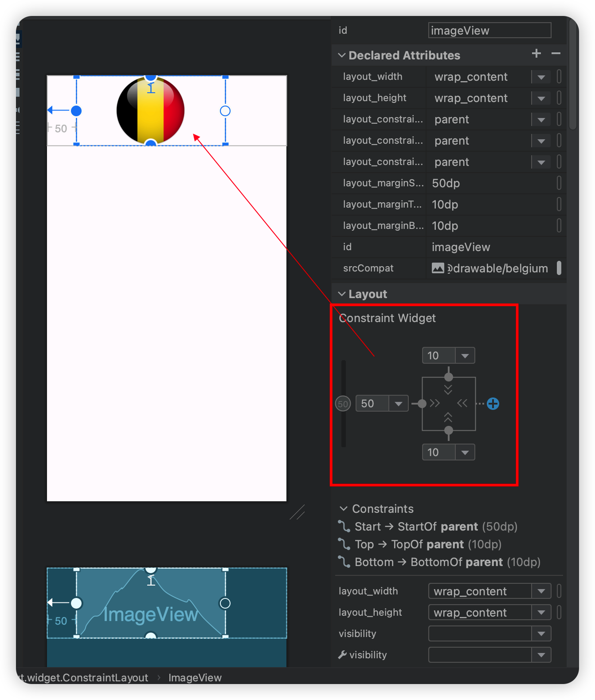Screen dimensions: 595x700
Task: Click the resource picker bar next to layout_marginS...
Action: 559,183
